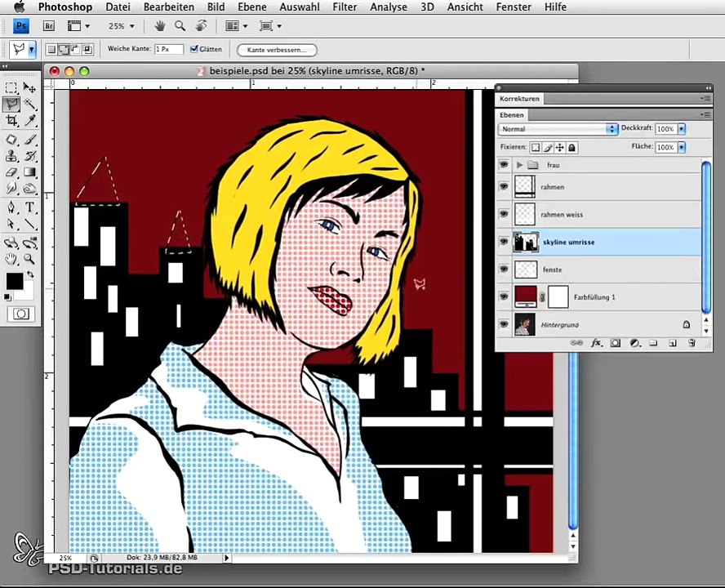725x588 pixels.
Task: Select the 3D Rotate tool
Action: [x=11, y=243]
